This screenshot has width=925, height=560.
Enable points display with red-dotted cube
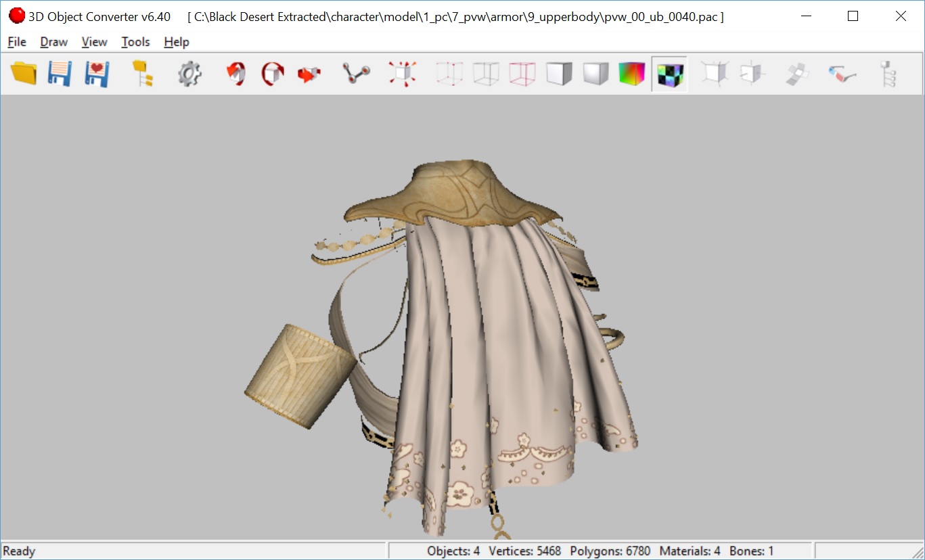pos(449,73)
